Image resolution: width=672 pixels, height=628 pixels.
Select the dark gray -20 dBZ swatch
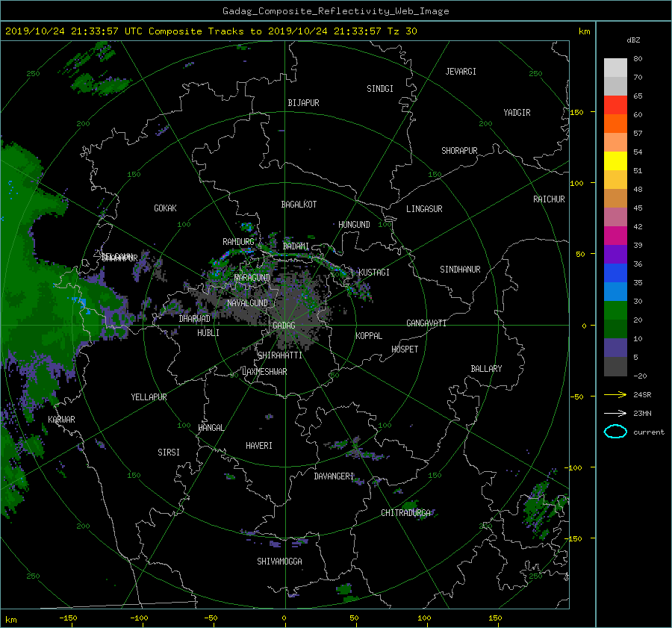pos(615,367)
